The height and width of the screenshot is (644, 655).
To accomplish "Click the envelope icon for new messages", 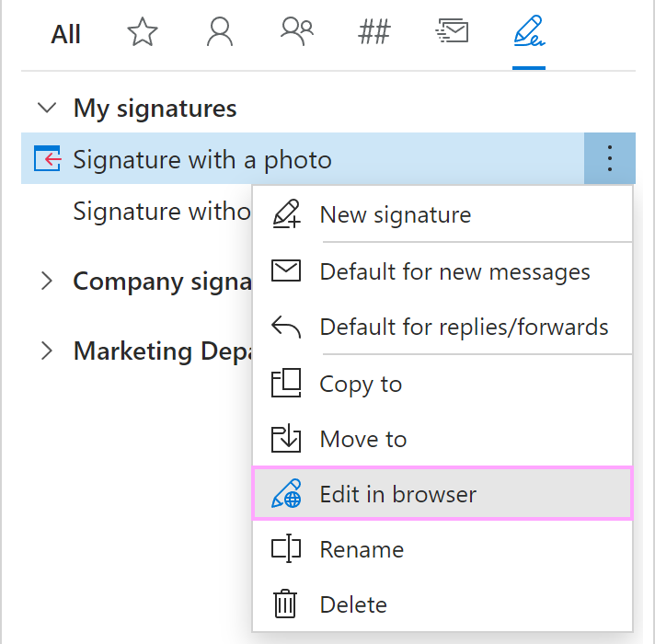I will [286, 270].
